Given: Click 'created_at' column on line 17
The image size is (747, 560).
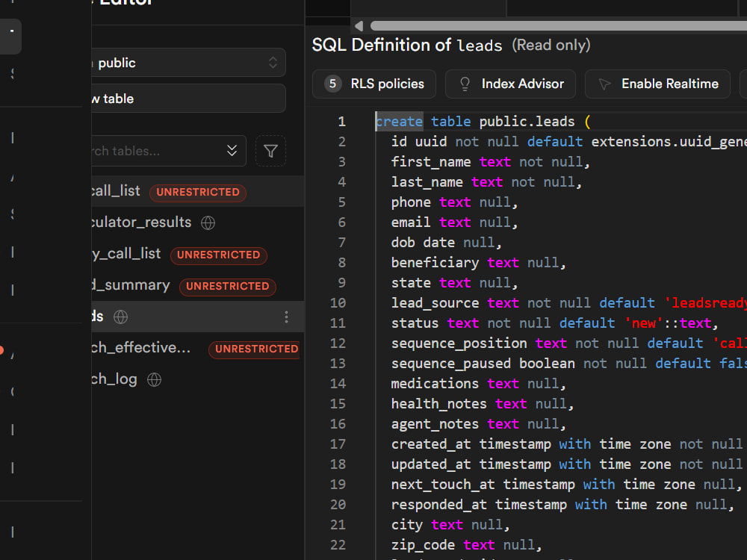Looking at the screenshot, I should pos(431,444).
